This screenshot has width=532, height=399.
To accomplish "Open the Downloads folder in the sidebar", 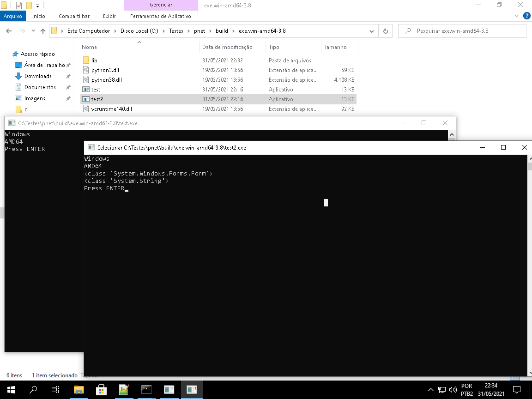I will [38, 76].
